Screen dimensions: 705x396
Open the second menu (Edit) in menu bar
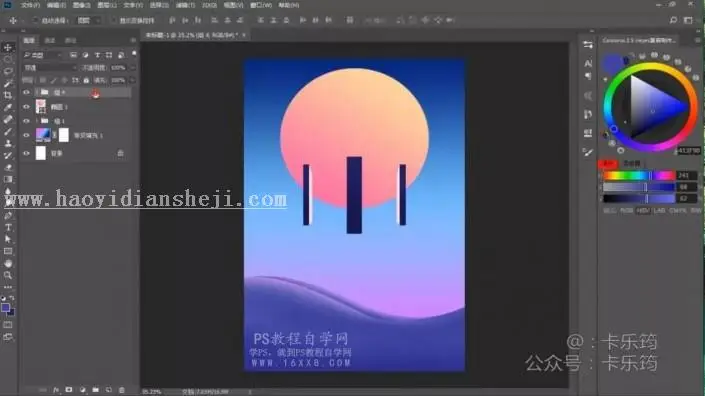(56, 5)
